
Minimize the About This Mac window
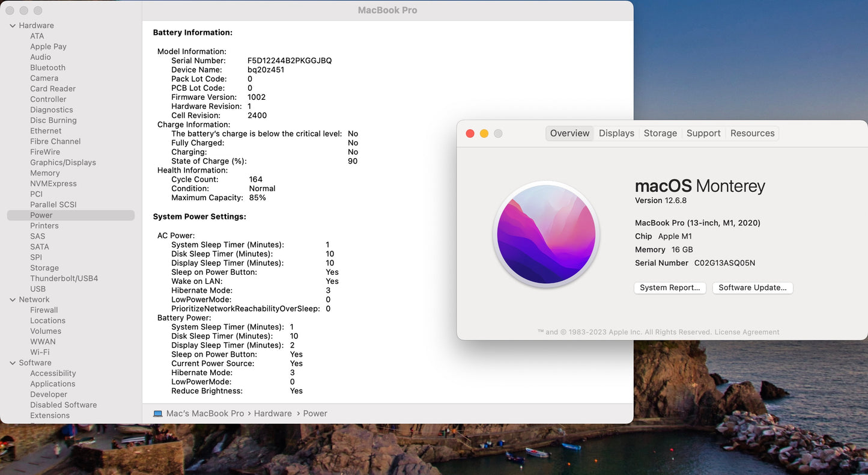(x=484, y=133)
